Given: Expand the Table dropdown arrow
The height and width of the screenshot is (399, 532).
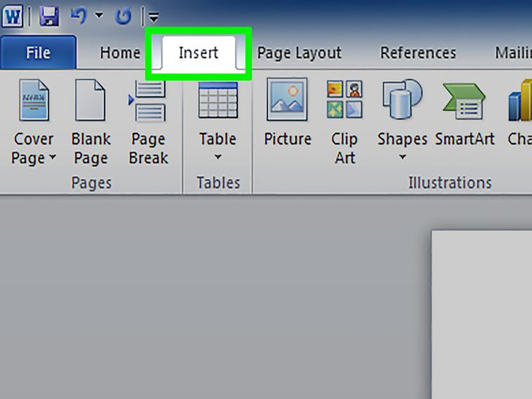Looking at the screenshot, I should pyautogui.click(x=218, y=157).
